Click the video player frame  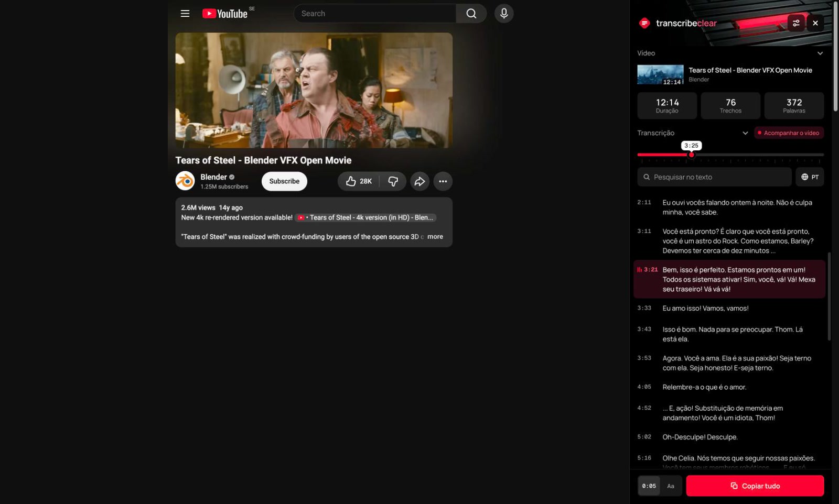click(314, 90)
